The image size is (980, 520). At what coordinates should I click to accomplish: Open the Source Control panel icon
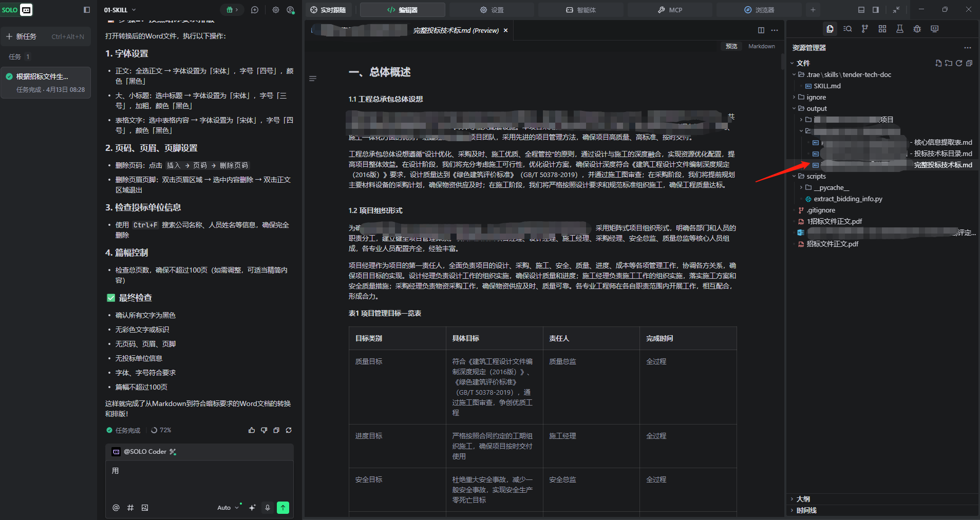pos(865,29)
